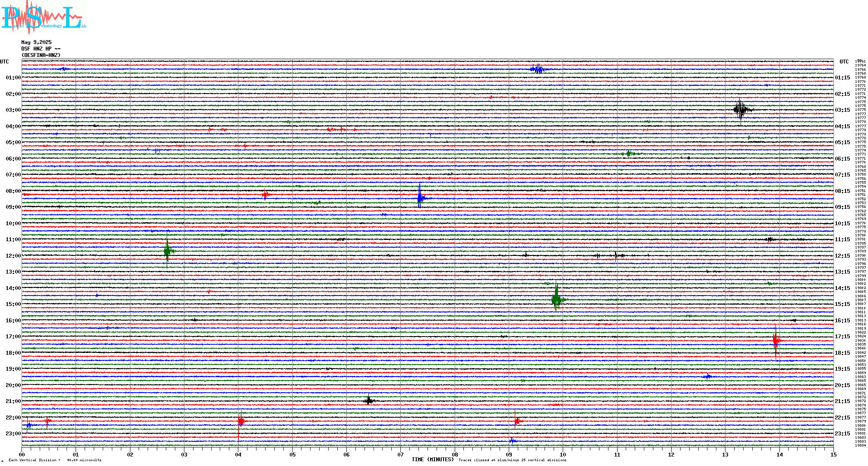The image size is (868, 466).
Task: Click the PSL Seismology Lab logo
Action: point(43,16)
